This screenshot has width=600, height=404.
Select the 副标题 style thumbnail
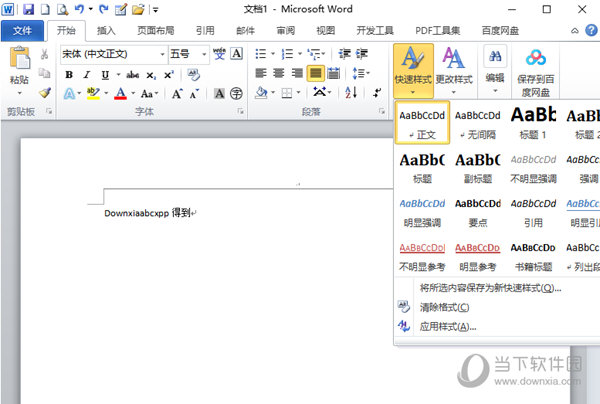click(x=478, y=167)
